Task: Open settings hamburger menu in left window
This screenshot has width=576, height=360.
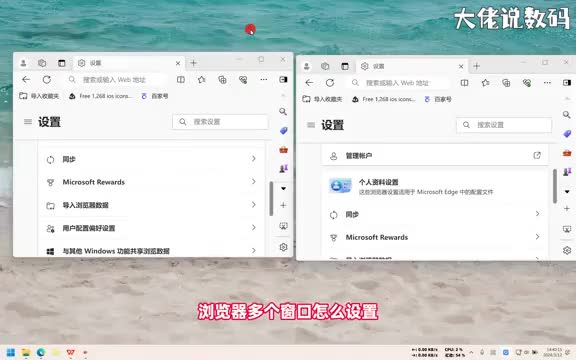Action: point(28,122)
